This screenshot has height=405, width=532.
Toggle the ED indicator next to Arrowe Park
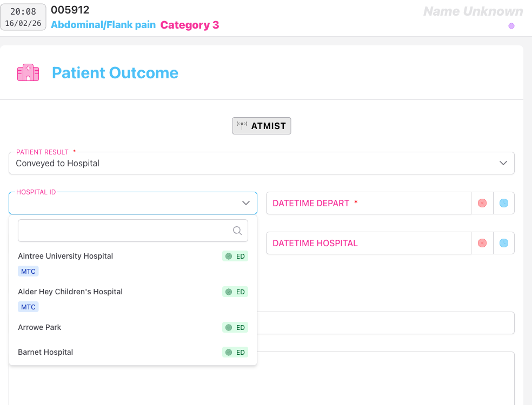coord(235,327)
